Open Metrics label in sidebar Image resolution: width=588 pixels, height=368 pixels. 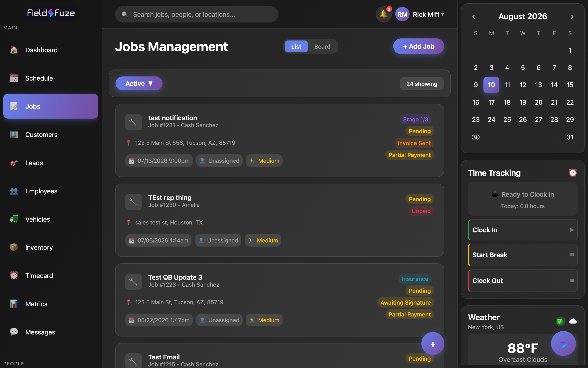coord(37,304)
